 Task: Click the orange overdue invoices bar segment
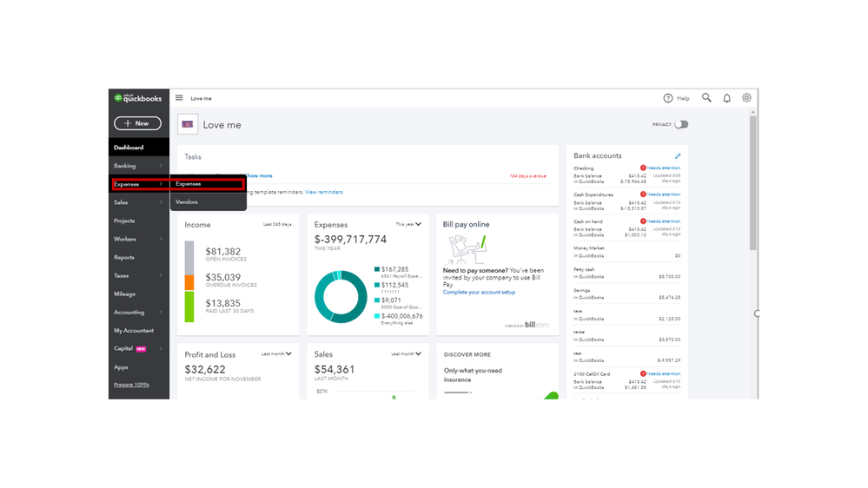(x=189, y=283)
